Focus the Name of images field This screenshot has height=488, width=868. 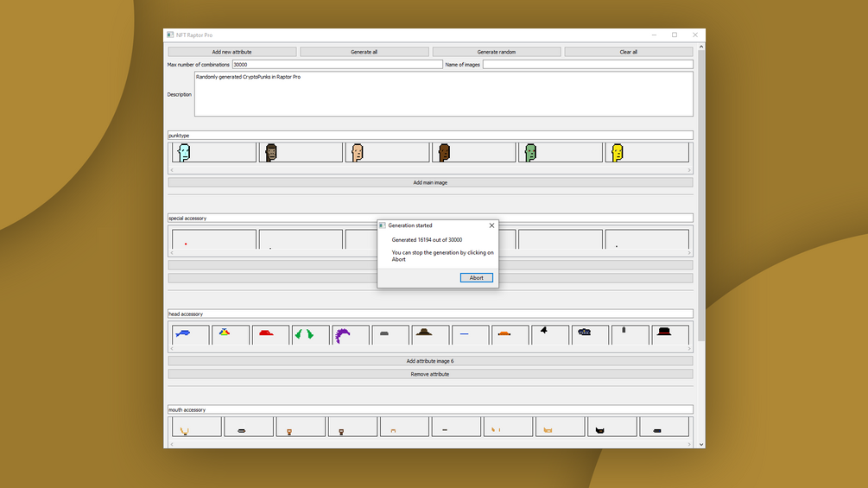point(588,65)
